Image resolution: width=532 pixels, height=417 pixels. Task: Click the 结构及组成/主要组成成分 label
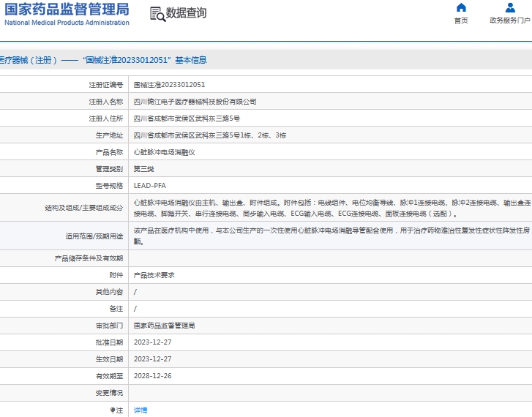click(x=84, y=208)
